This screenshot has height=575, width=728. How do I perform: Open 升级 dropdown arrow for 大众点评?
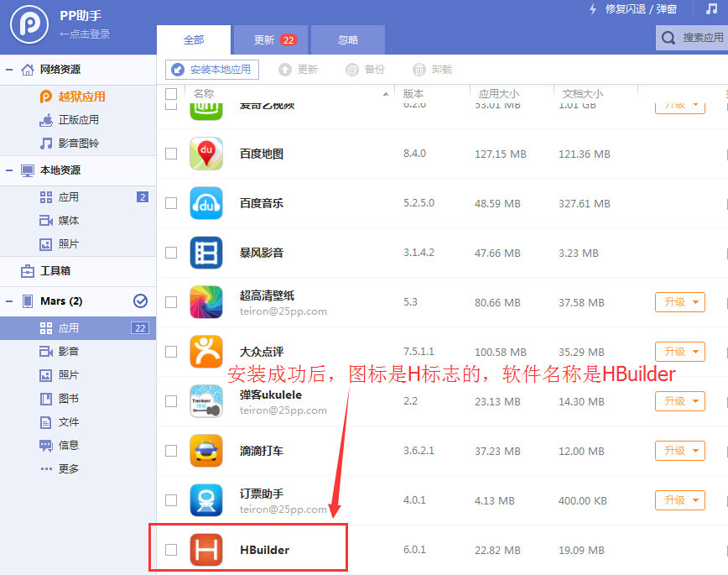(x=695, y=352)
